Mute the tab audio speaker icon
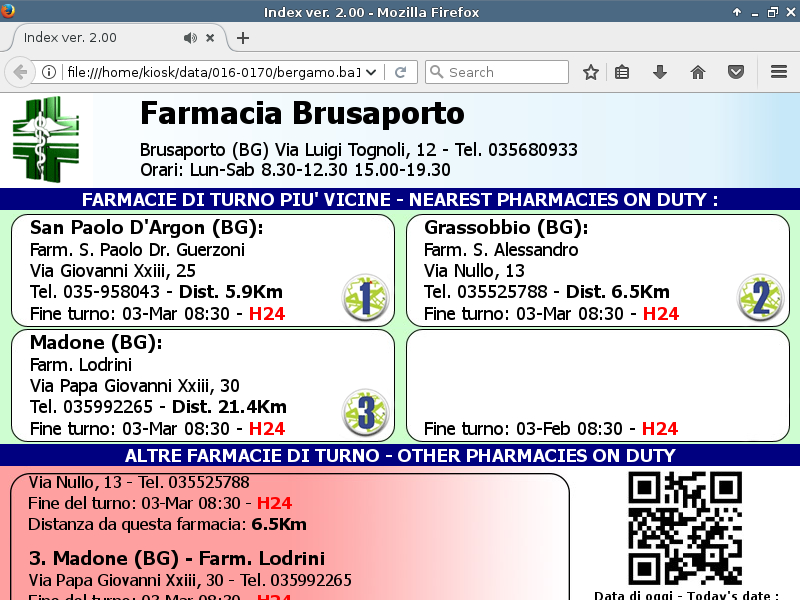The width and height of the screenshot is (800, 600). click(190, 38)
